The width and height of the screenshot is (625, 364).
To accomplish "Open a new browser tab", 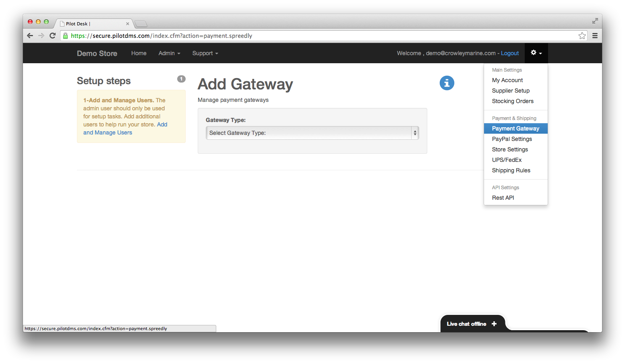I will pyautogui.click(x=141, y=23).
